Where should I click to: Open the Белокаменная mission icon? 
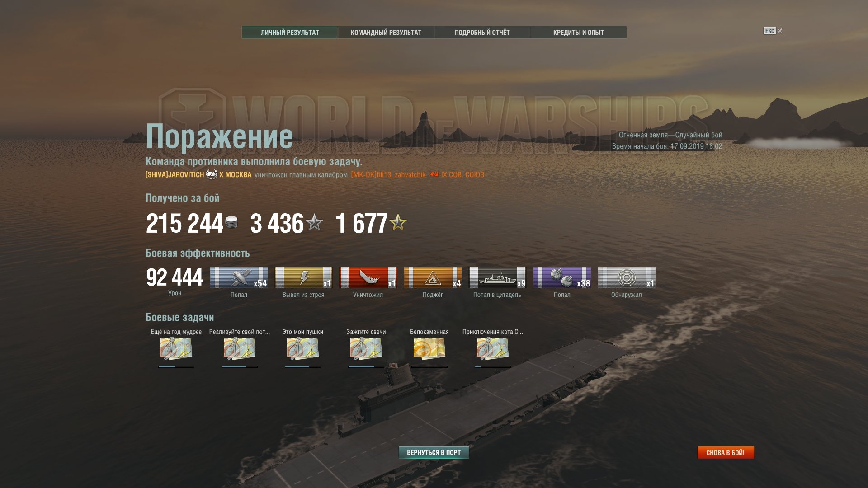(429, 349)
